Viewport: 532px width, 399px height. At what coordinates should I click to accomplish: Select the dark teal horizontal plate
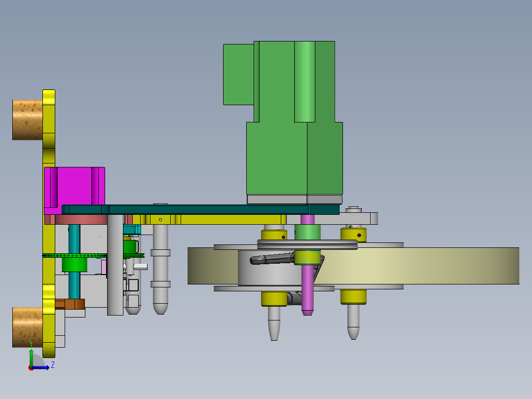coord(200,209)
